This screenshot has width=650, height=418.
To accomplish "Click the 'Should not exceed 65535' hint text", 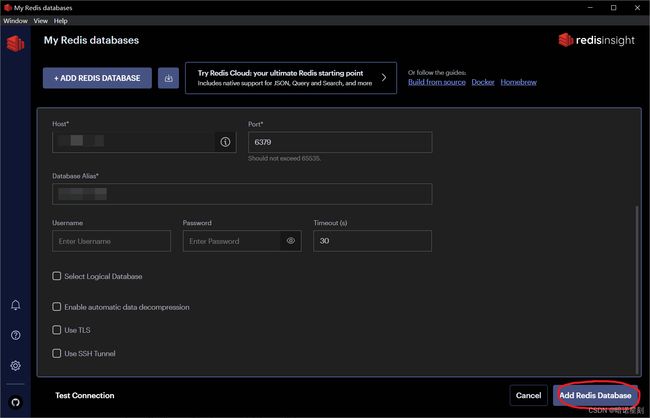I will click(x=284, y=158).
